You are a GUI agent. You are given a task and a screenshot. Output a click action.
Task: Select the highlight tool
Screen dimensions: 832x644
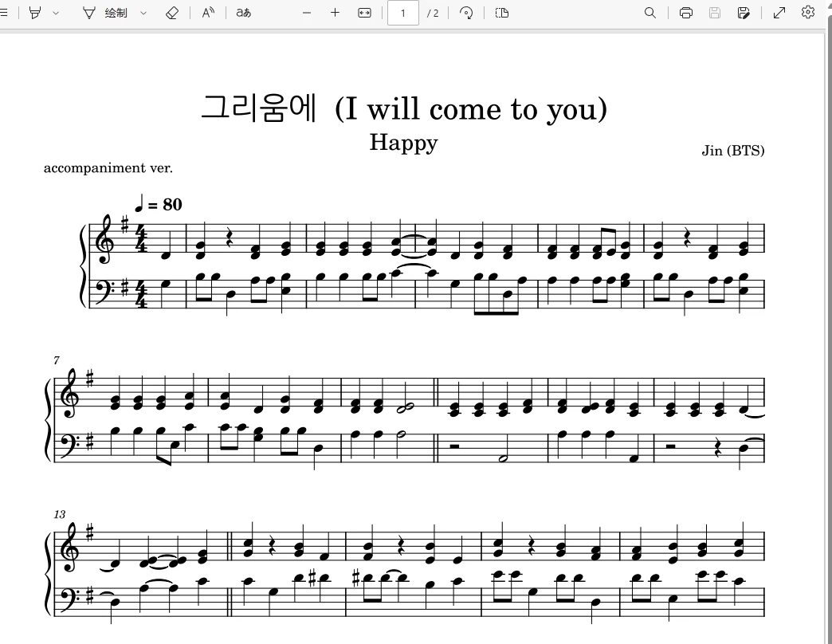[35, 13]
